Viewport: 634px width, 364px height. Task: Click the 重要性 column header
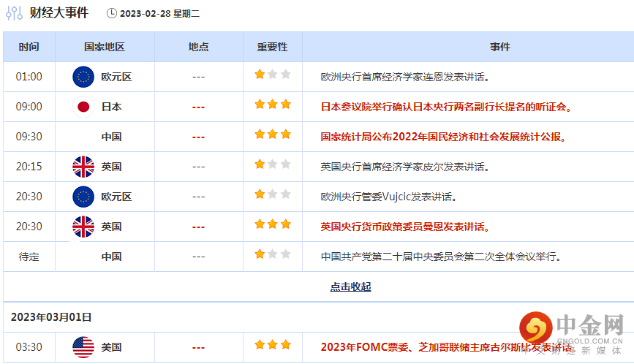[273, 47]
